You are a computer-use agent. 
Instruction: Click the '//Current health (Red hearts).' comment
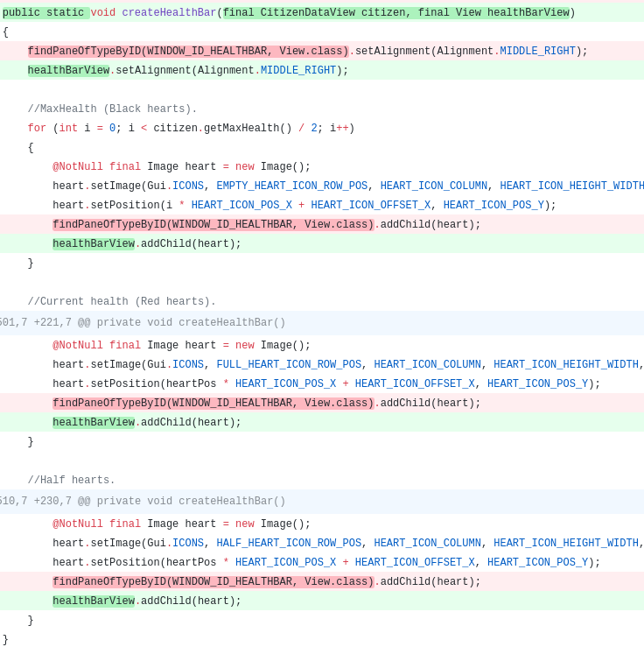122,301
